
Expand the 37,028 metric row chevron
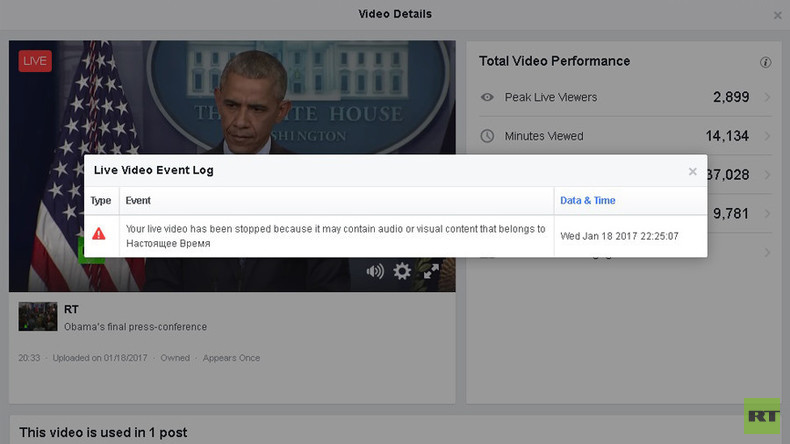(767, 174)
